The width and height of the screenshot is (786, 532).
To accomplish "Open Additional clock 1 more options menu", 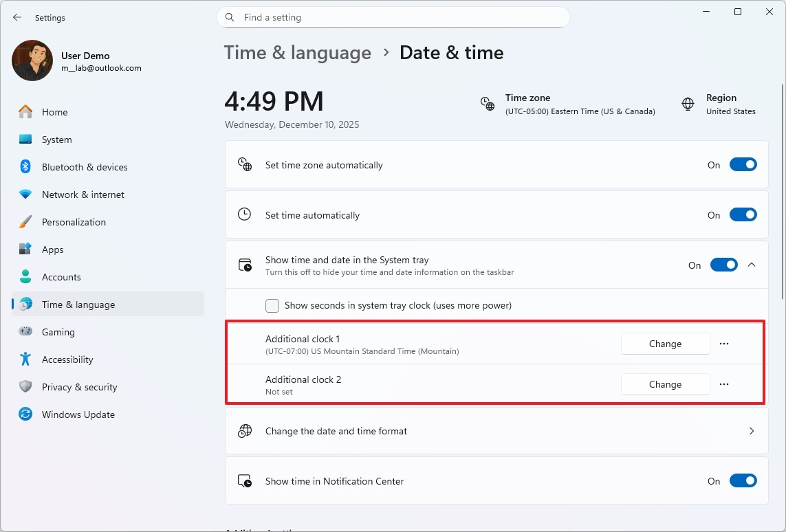I will coord(724,343).
